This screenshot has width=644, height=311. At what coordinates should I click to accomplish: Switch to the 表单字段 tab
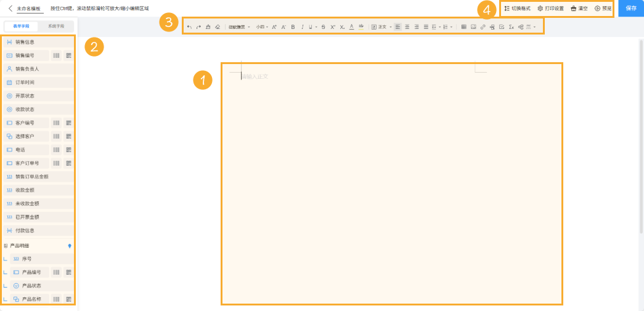pyautogui.click(x=22, y=26)
